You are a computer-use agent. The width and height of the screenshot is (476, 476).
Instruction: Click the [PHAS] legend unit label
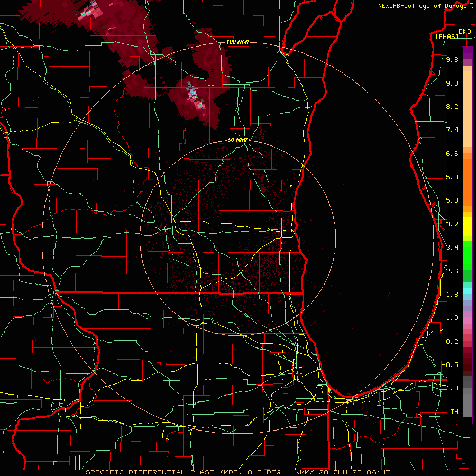447,36
